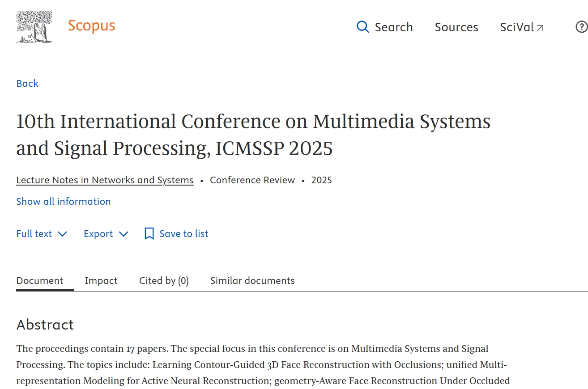Click the Abstract section heading
This screenshot has height=389, width=588.
45,325
